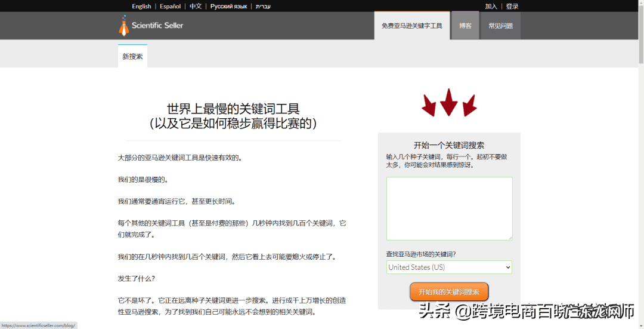Choose the Русский язык language link

point(228,6)
